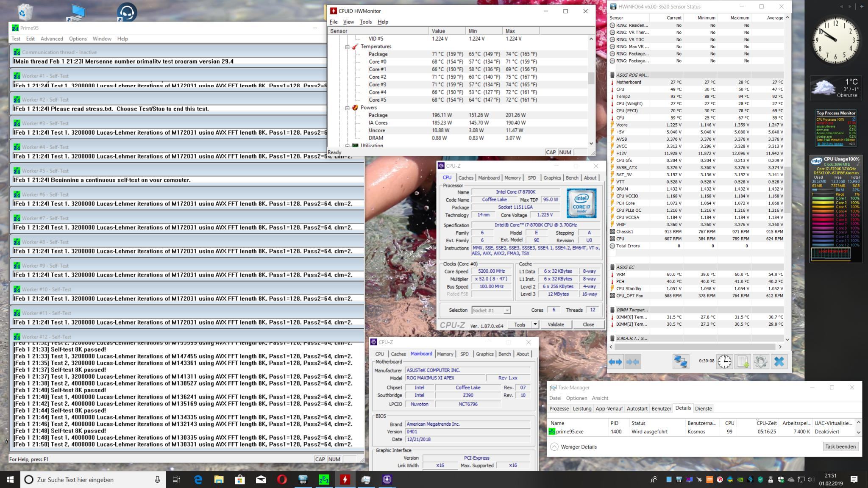Click HWiNFO expand sensor columns arrows icon
868x488 pixels.
pyautogui.click(x=615, y=362)
